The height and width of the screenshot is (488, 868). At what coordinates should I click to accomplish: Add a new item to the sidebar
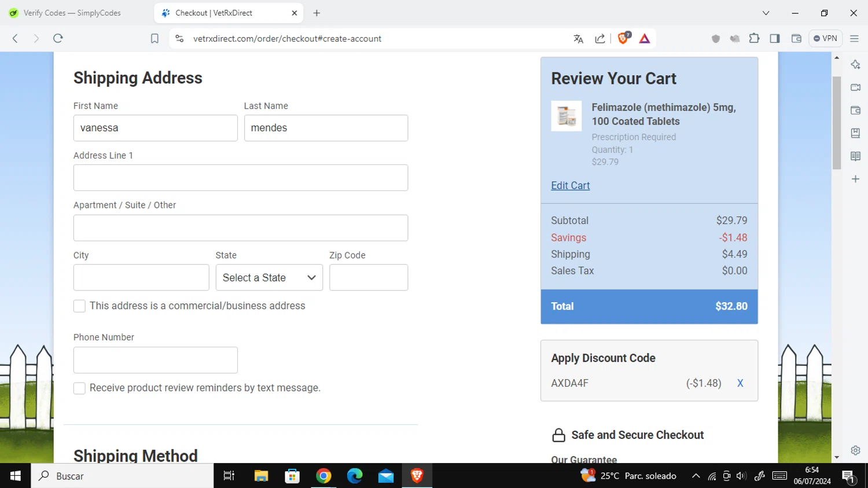click(855, 179)
